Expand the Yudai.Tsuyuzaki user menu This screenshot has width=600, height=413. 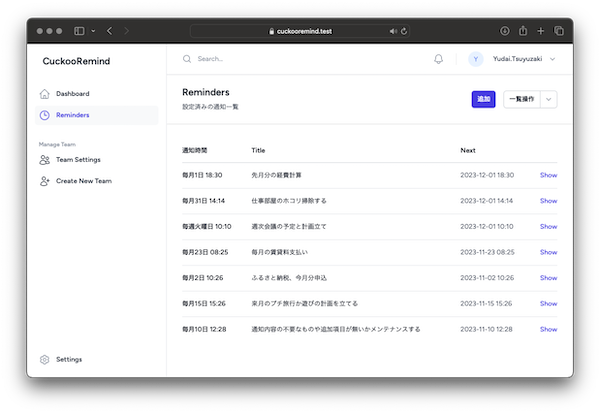[x=552, y=59]
